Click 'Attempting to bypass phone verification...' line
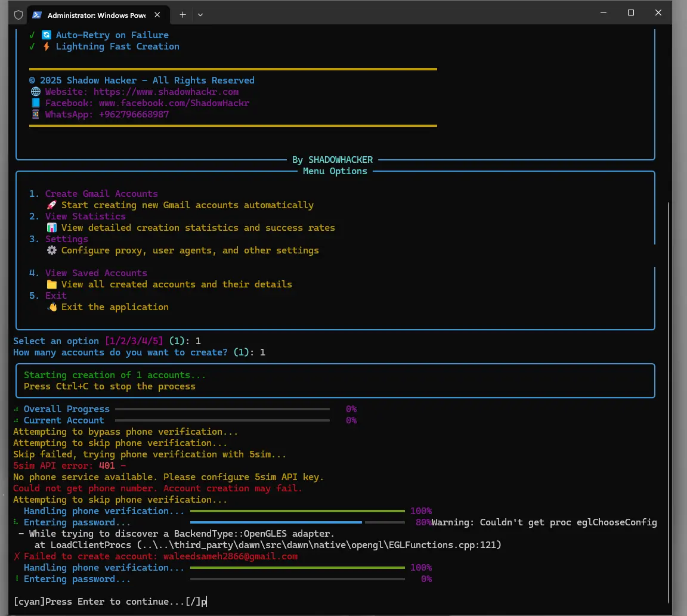The image size is (687, 616). 125,432
